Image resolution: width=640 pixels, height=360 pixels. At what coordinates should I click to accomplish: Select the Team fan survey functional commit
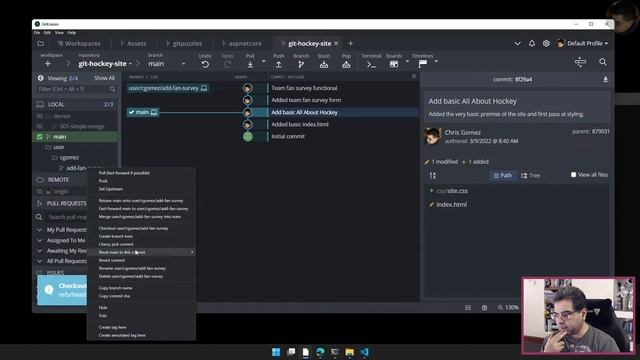(x=304, y=88)
